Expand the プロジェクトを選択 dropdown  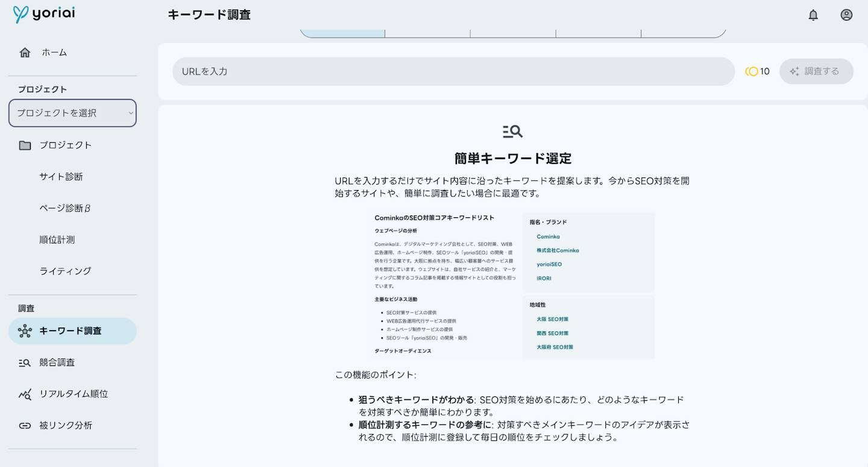click(72, 113)
